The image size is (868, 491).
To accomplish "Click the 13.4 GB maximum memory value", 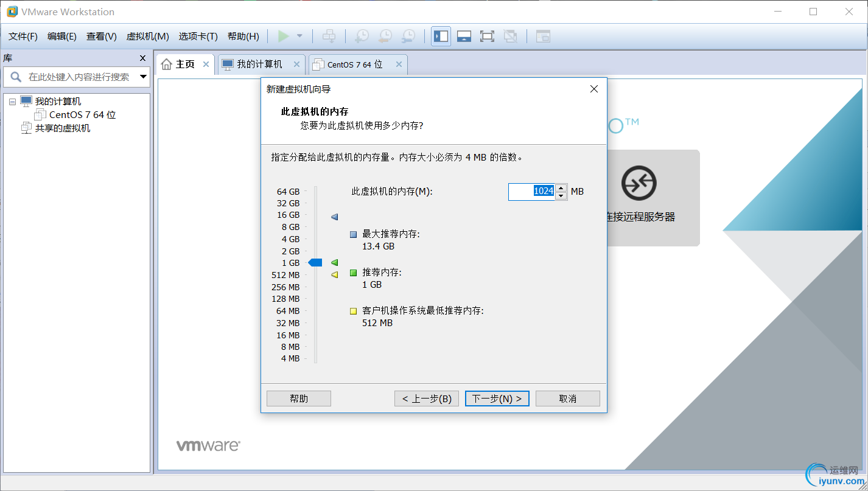I will pos(378,246).
